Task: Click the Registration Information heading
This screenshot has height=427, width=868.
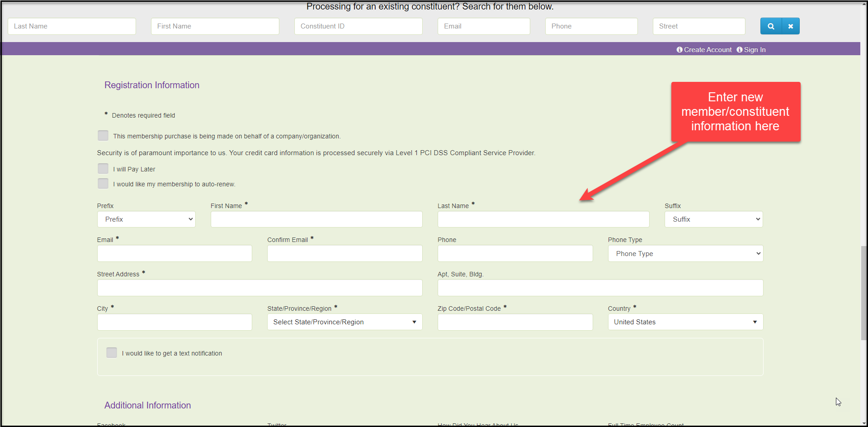Action: click(152, 85)
